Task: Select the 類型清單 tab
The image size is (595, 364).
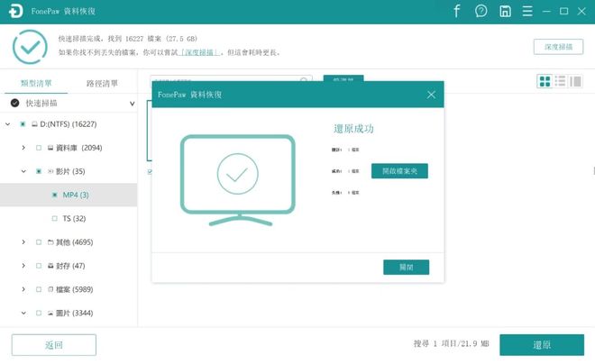Action: click(35, 83)
